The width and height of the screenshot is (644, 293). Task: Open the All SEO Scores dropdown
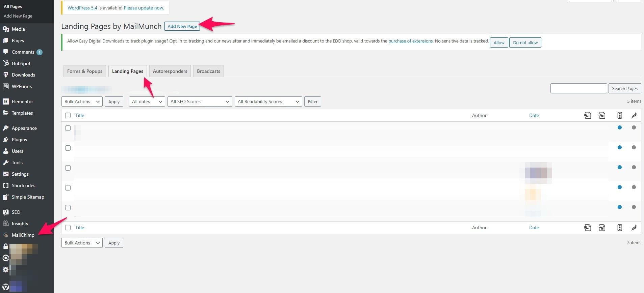click(200, 101)
